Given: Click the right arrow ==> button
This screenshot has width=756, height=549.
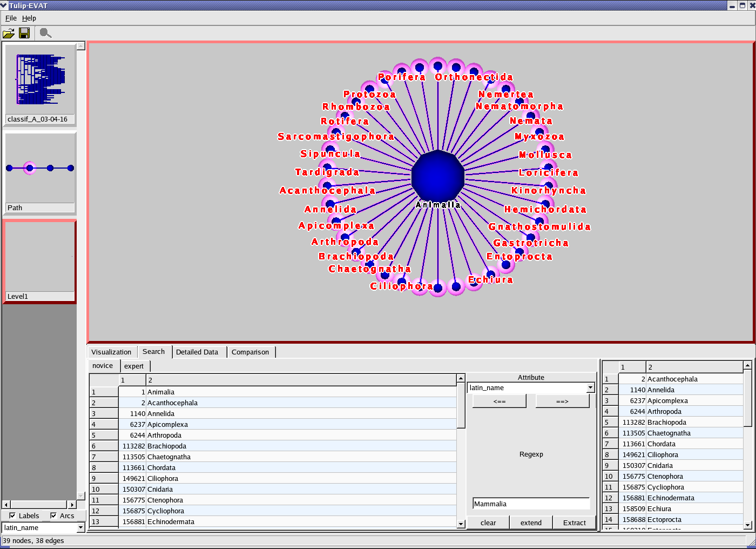Looking at the screenshot, I should coord(562,401).
